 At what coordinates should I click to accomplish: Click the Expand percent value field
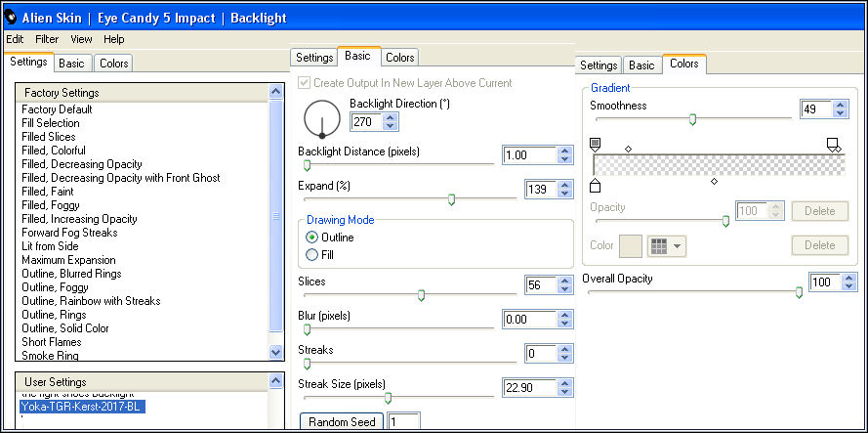(x=540, y=190)
